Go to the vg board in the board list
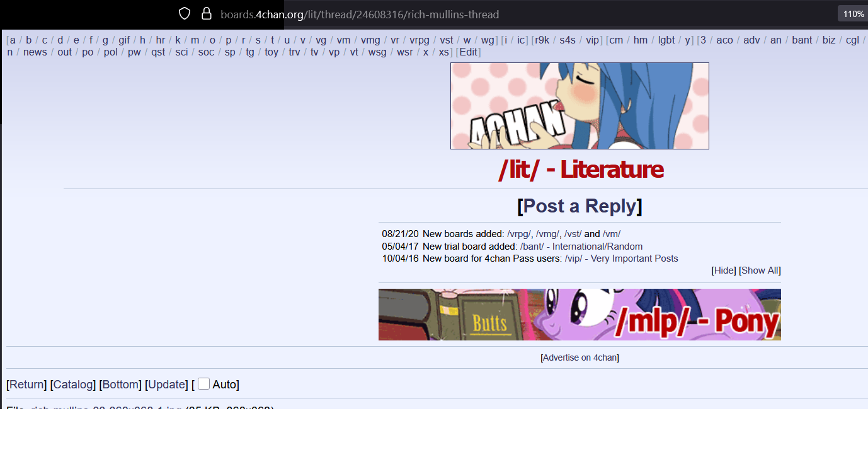The image size is (868, 476). pos(321,40)
